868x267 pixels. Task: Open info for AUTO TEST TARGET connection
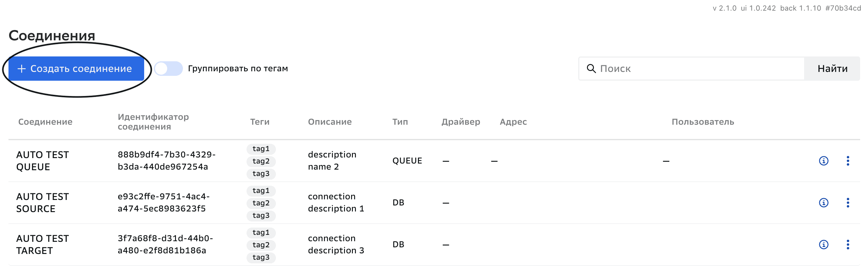click(x=823, y=244)
